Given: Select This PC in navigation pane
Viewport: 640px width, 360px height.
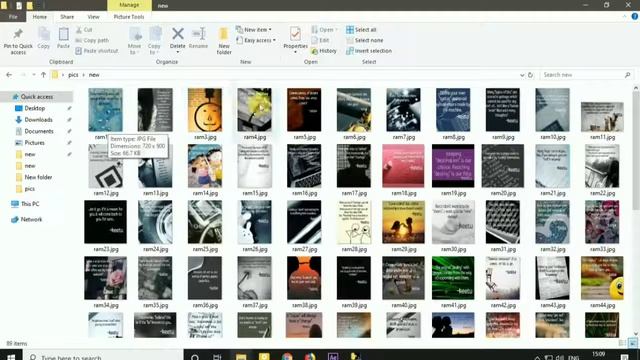Looking at the screenshot, I should click(30, 204).
